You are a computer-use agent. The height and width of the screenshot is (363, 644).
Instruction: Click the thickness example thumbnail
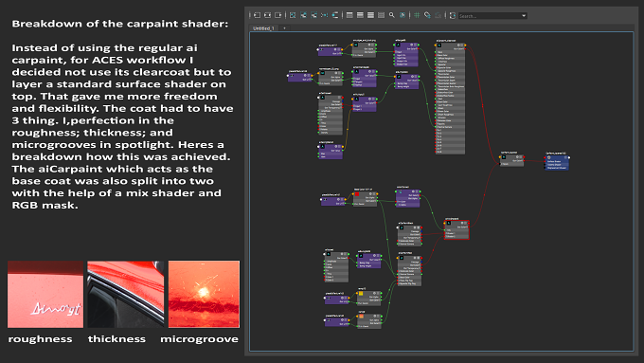[x=126, y=295]
